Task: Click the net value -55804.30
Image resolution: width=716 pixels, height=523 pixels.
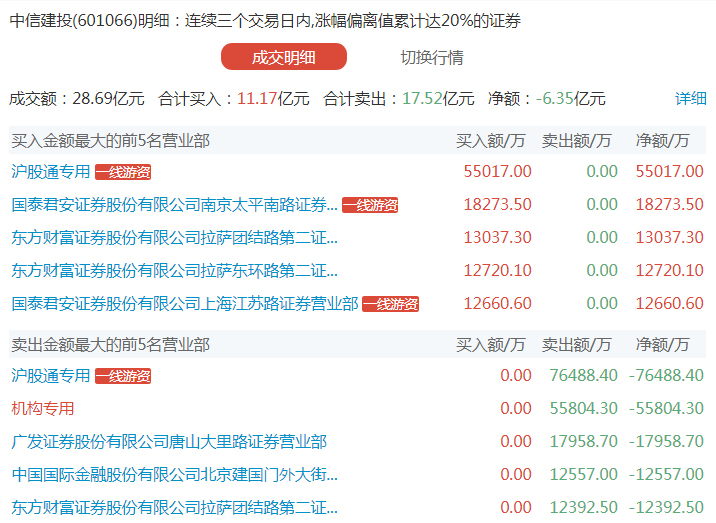Action: (666, 408)
